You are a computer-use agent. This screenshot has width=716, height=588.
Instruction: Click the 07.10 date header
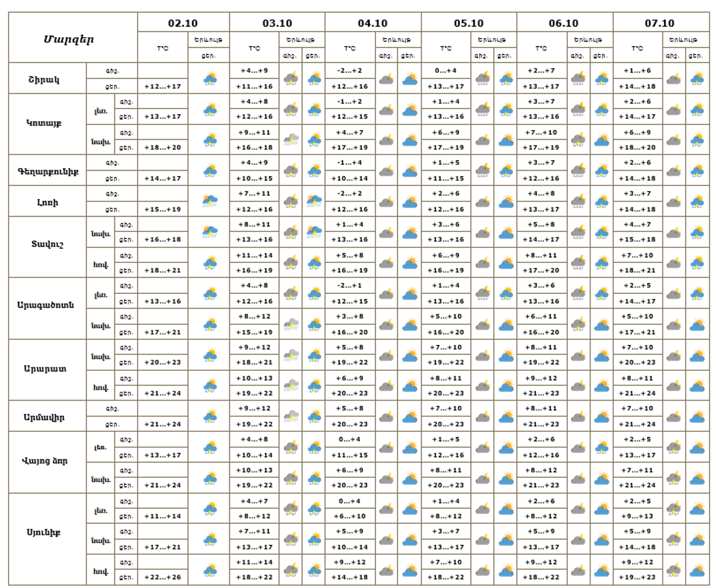pyautogui.click(x=660, y=23)
